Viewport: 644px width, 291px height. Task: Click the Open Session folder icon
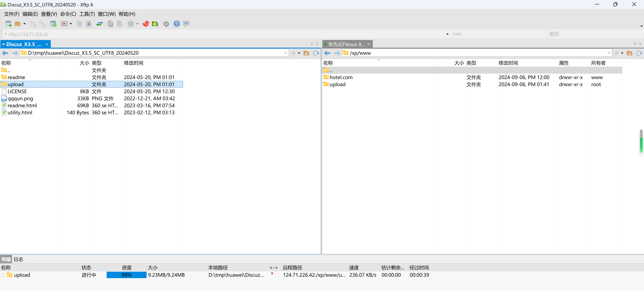tap(18, 24)
